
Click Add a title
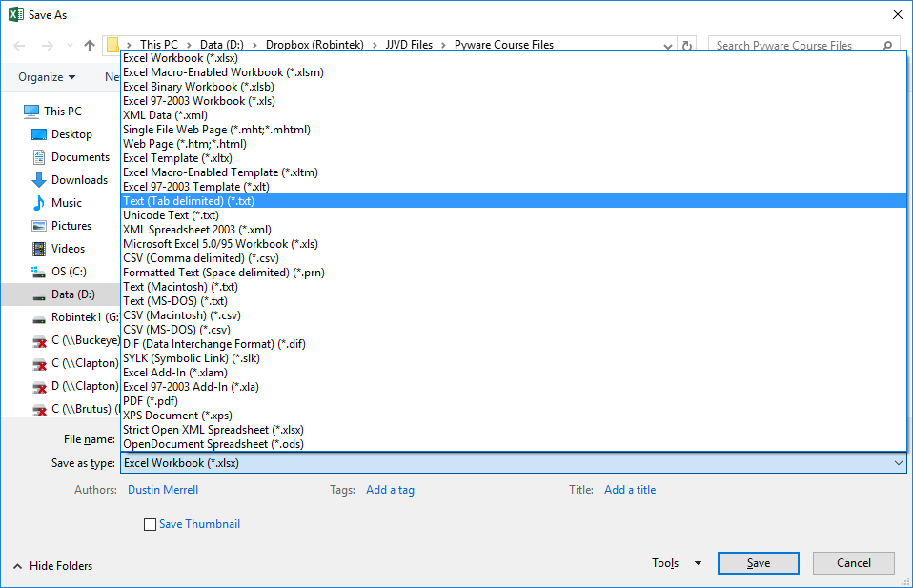[x=630, y=490]
